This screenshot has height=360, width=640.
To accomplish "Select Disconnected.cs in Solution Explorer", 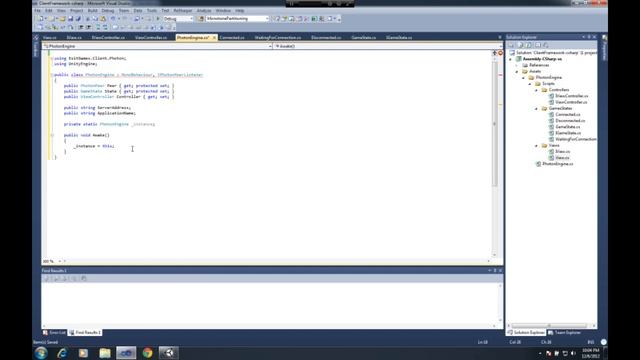I will 570,121.
